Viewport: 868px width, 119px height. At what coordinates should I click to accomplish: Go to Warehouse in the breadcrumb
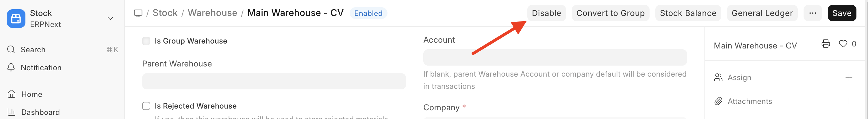(x=212, y=13)
